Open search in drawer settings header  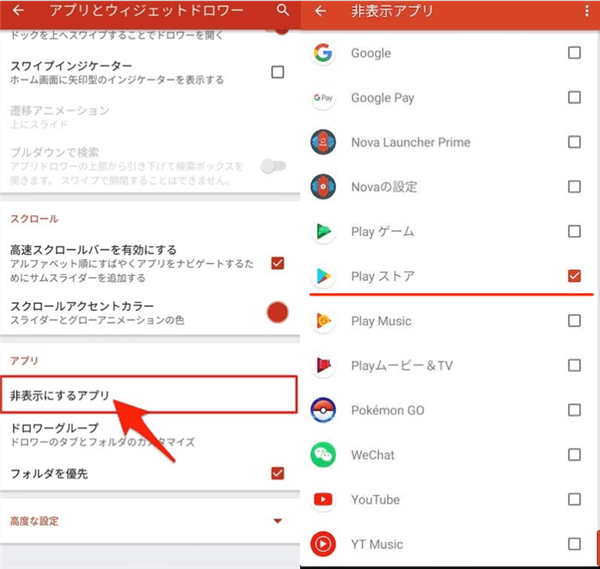tap(283, 10)
